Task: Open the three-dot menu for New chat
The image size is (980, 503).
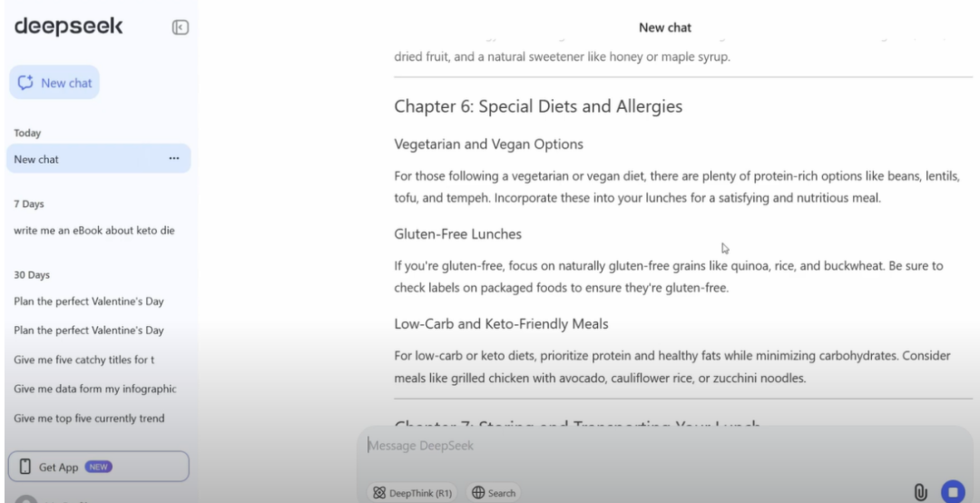Action: point(173,159)
